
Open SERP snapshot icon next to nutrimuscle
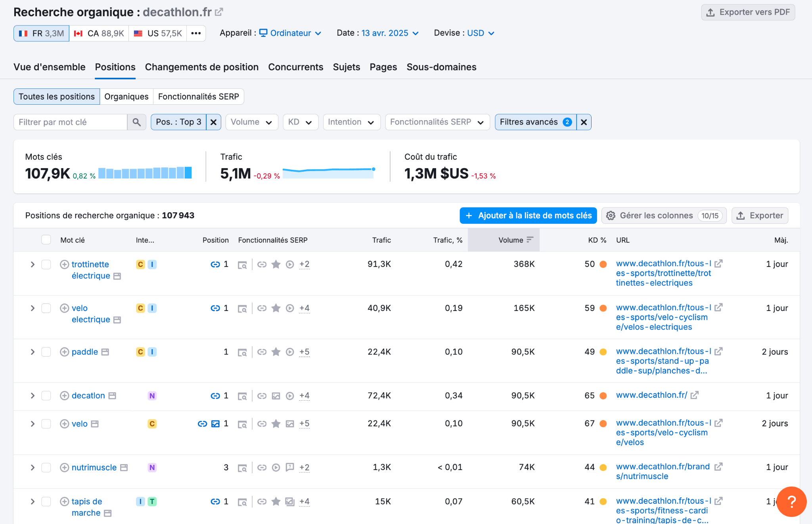pos(124,468)
